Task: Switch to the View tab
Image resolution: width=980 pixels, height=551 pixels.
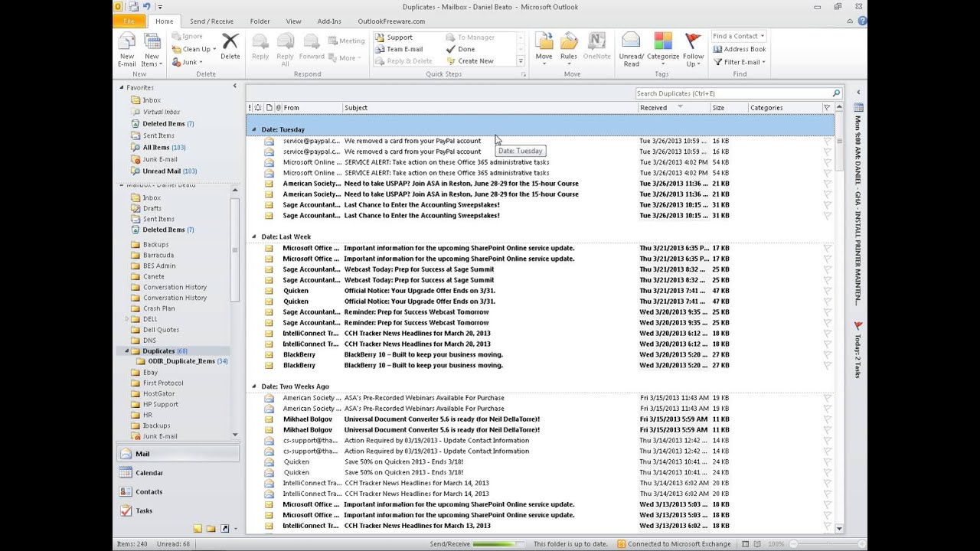Action: point(293,21)
